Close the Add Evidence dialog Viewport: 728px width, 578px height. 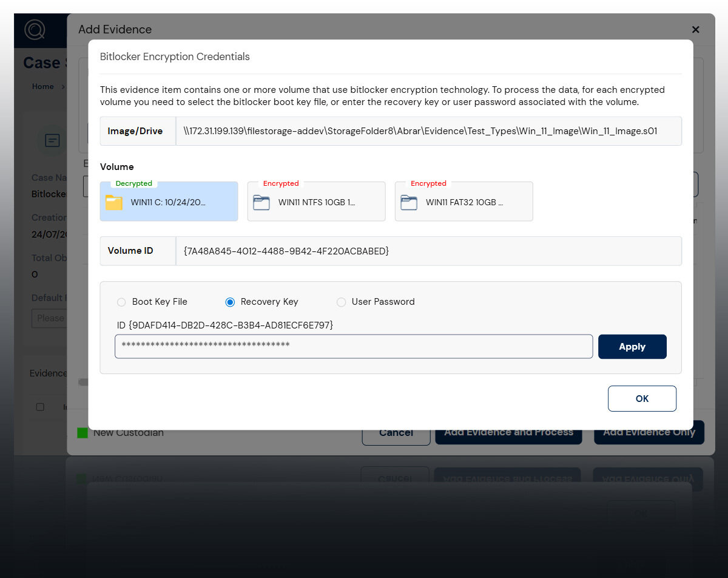[x=695, y=29]
